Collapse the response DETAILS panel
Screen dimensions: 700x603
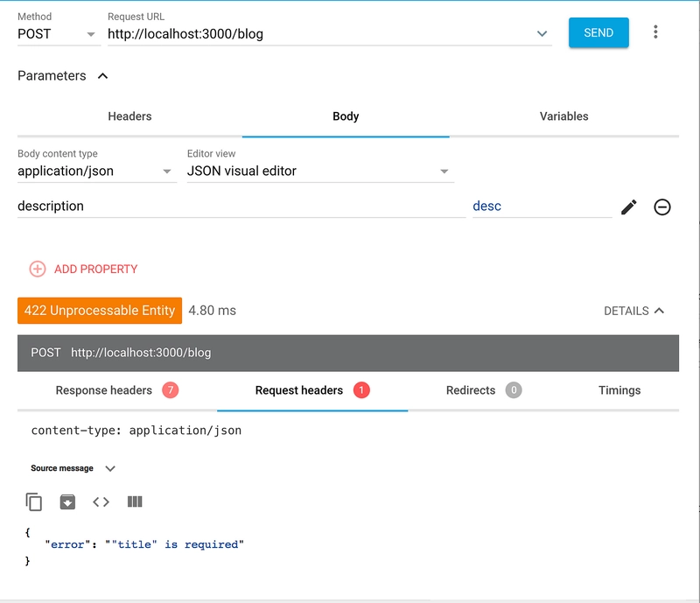pos(633,311)
